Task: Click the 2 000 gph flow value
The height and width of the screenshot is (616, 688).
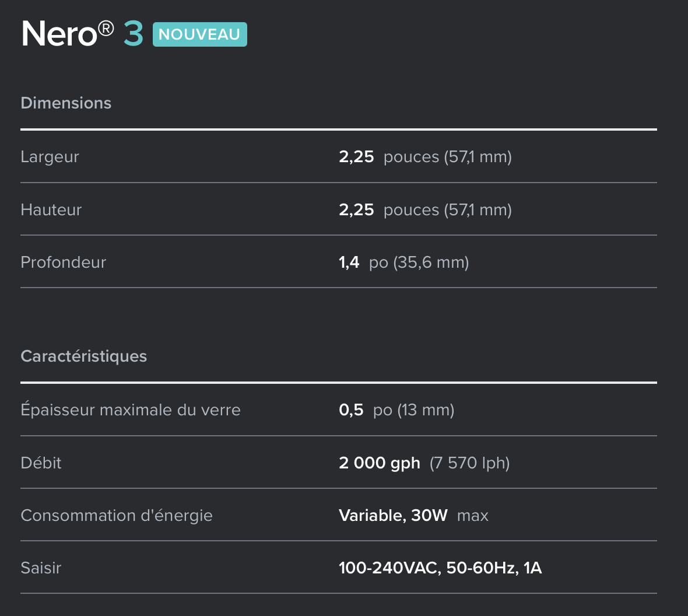Action: 380,463
